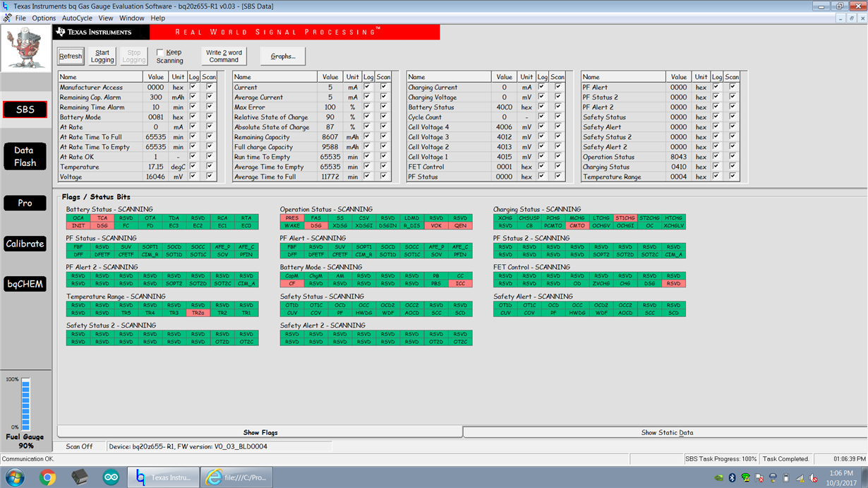The width and height of the screenshot is (868, 488).
Task: Click the app icon in the title bar
Action: coord(6,6)
